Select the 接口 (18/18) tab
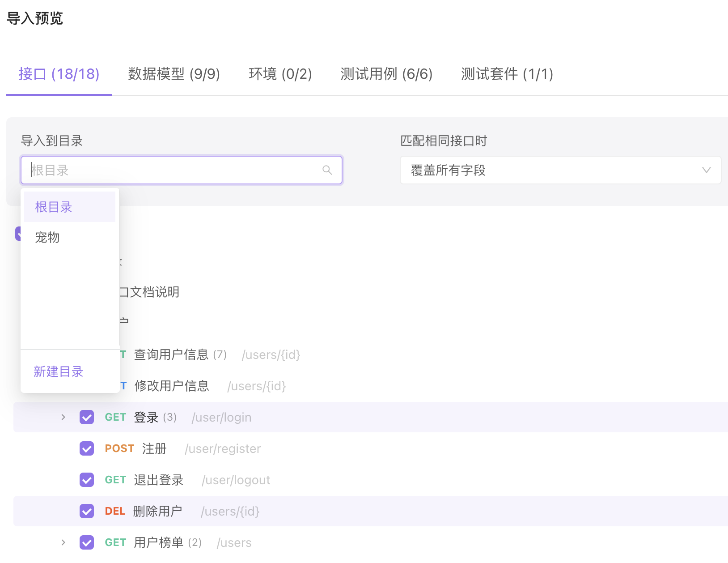 click(x=59, y=74)
